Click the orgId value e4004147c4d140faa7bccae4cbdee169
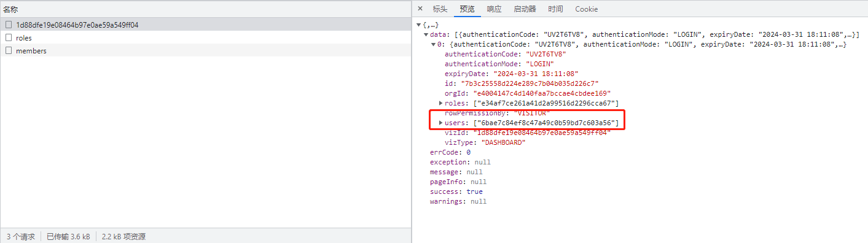 click(542, 93)
